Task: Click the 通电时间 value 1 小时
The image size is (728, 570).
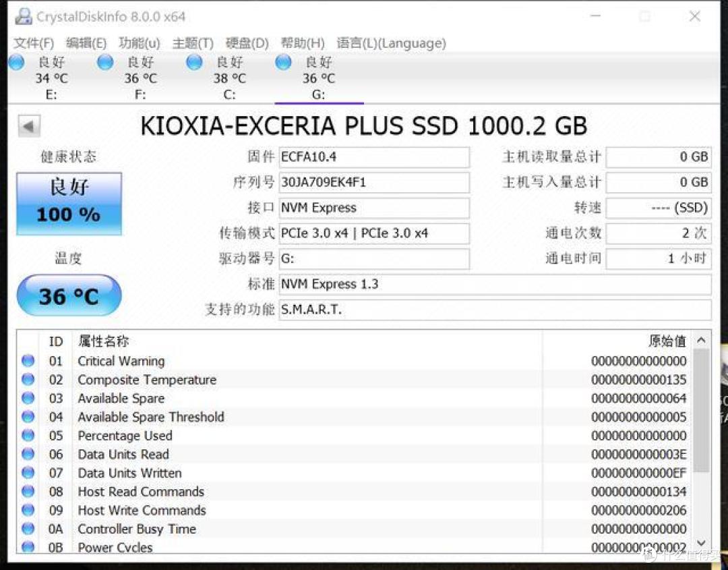Action: 659,259
